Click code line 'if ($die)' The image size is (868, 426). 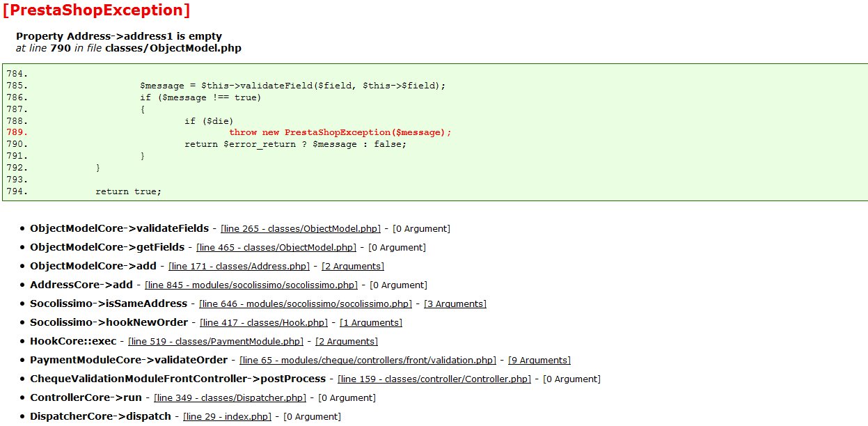tap(209, 120)
